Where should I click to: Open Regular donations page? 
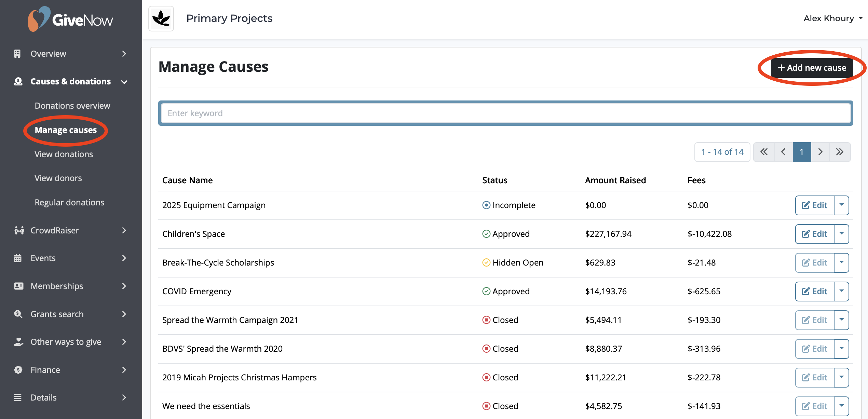[x=69, y=202]
